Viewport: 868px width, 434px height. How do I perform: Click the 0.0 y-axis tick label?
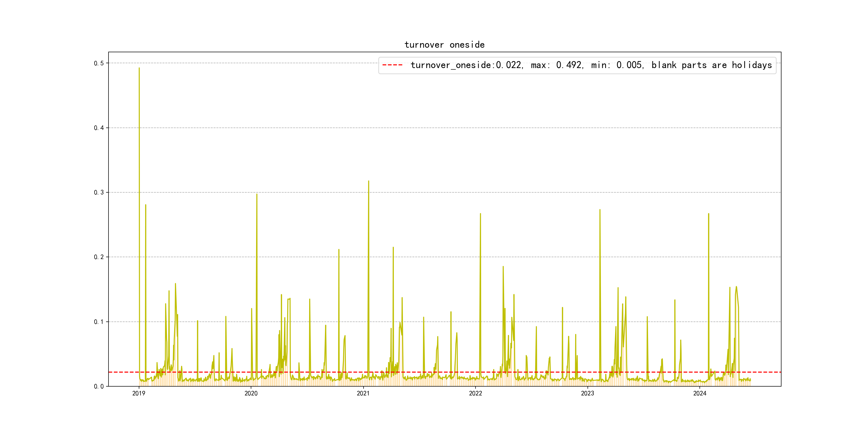point(99,387)
